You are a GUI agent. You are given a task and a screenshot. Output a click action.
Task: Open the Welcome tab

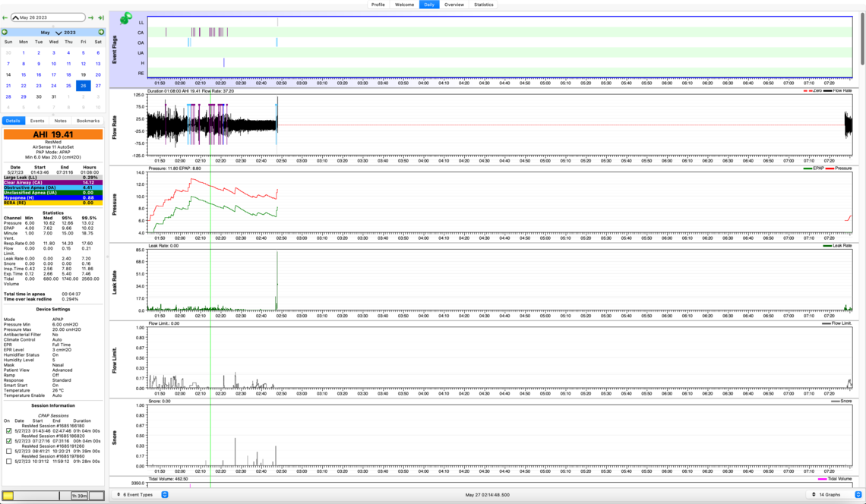click(x=404, y=5)
